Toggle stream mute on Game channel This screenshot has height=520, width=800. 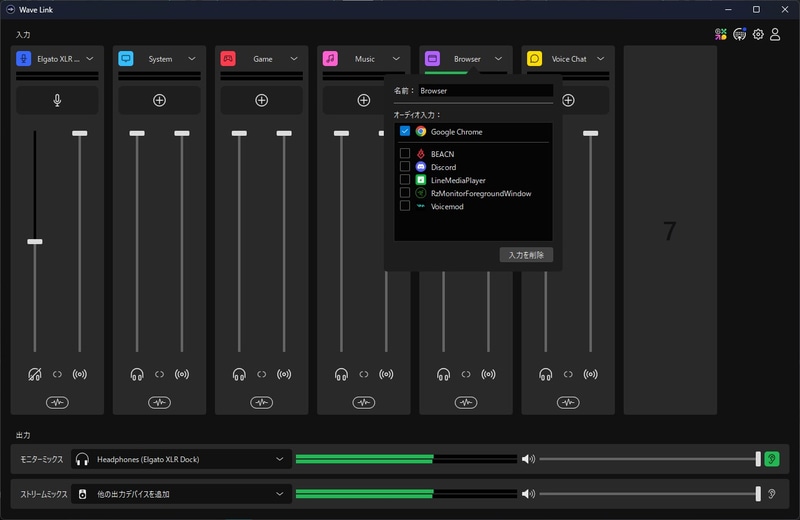[x=284, y=375]
